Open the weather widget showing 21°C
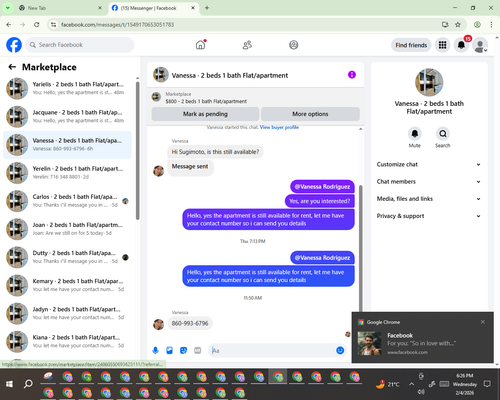The width and height of the screenshot is (500, 400). (387, 384)
